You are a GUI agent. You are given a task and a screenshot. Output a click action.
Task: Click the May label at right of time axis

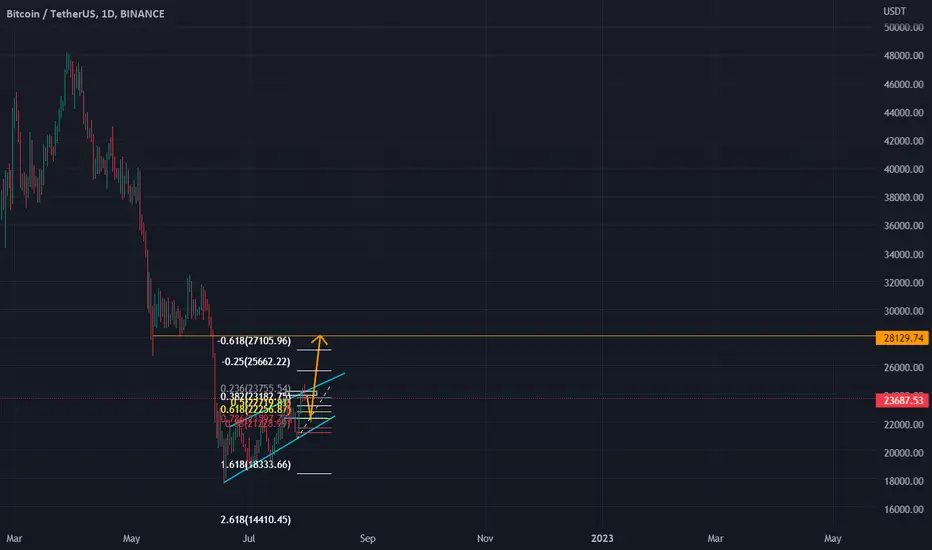point(833,538)
